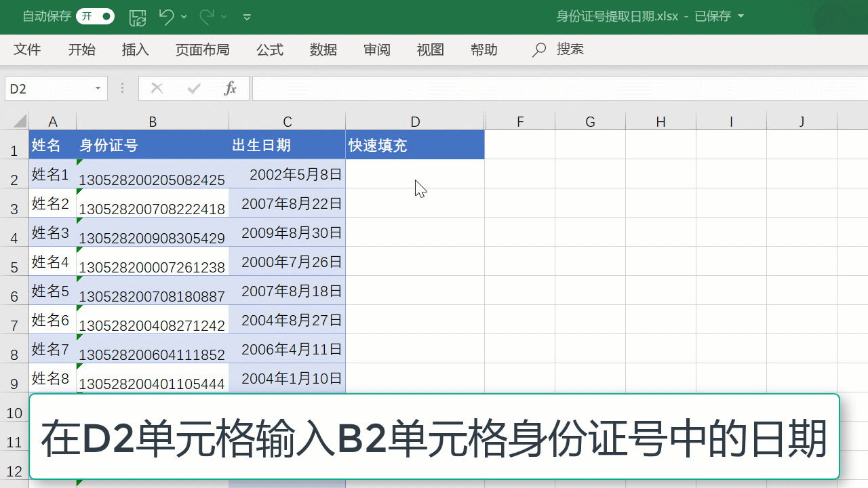
Task: Cancel entry with the X formula bar icon
Action: tap(157, 88)
